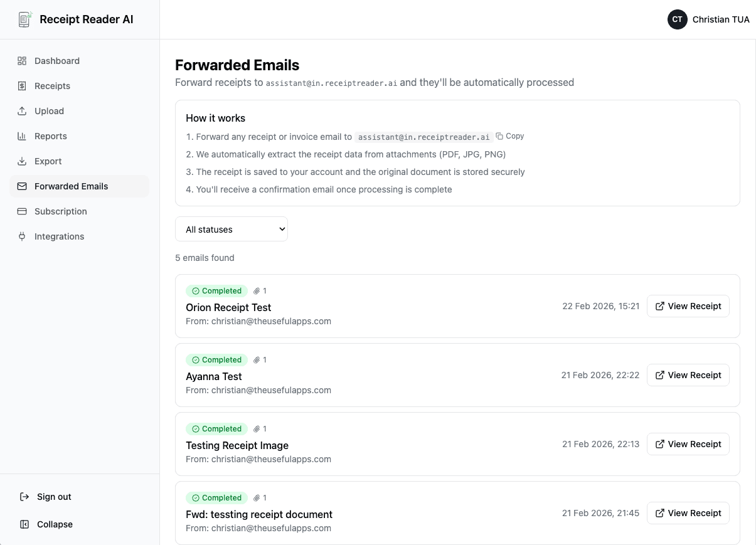Click View Receipt on Fwd: tessting receipt document

688,513
